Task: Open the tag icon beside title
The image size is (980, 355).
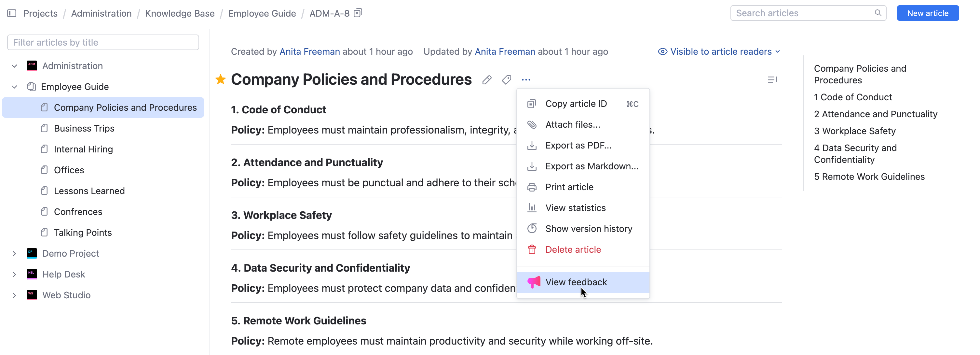Action: [x=506, y=79]
